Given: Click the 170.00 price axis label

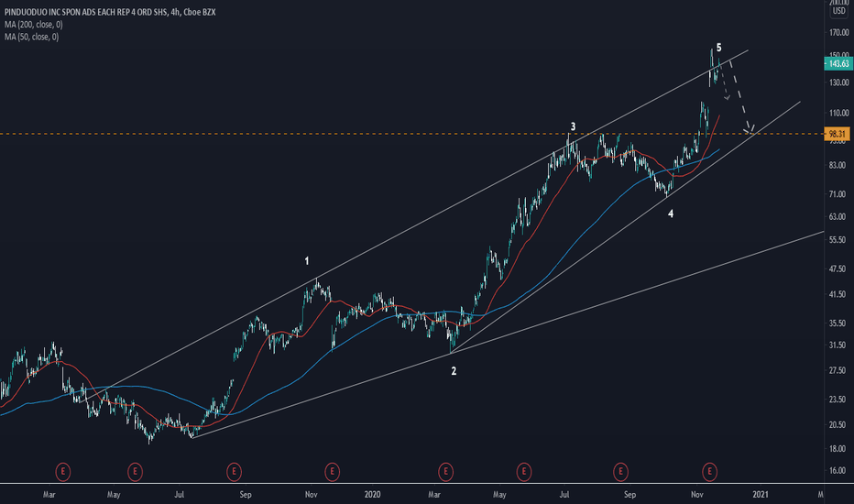Looking at the screenshot, I should pos(838,33).
